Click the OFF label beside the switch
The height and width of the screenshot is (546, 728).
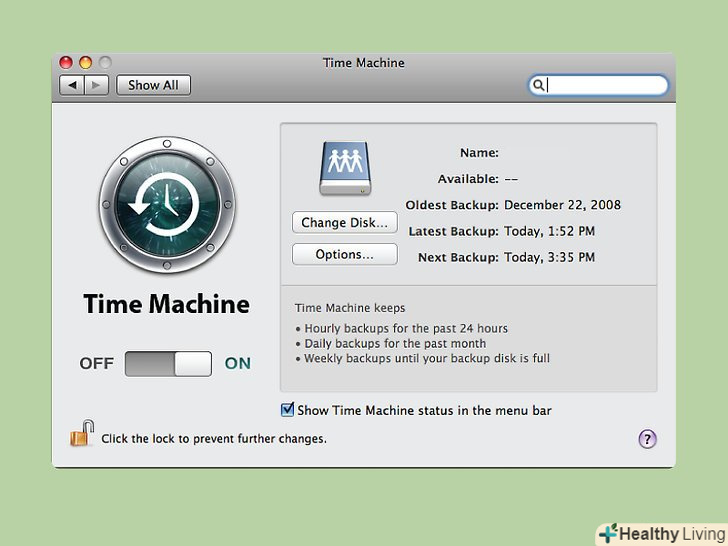(x=97, y=364)
